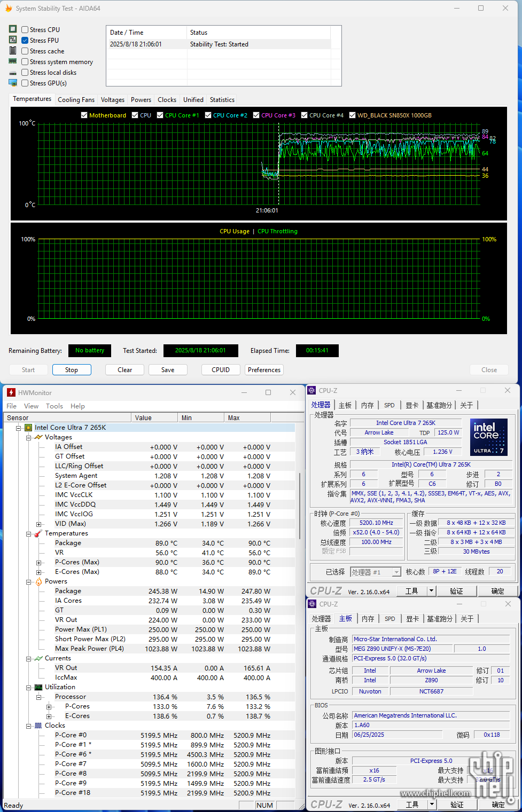Click the Intel Core Ultra 7 logo
Screen dimensions: 522x812
coord(488,437)
